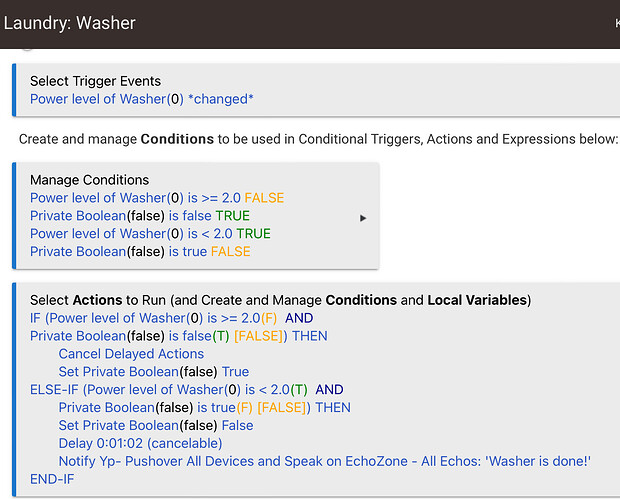620x499 pixels.
Task: Edit trigger Power level of Washer changed
Action: [x=142, y=99]
